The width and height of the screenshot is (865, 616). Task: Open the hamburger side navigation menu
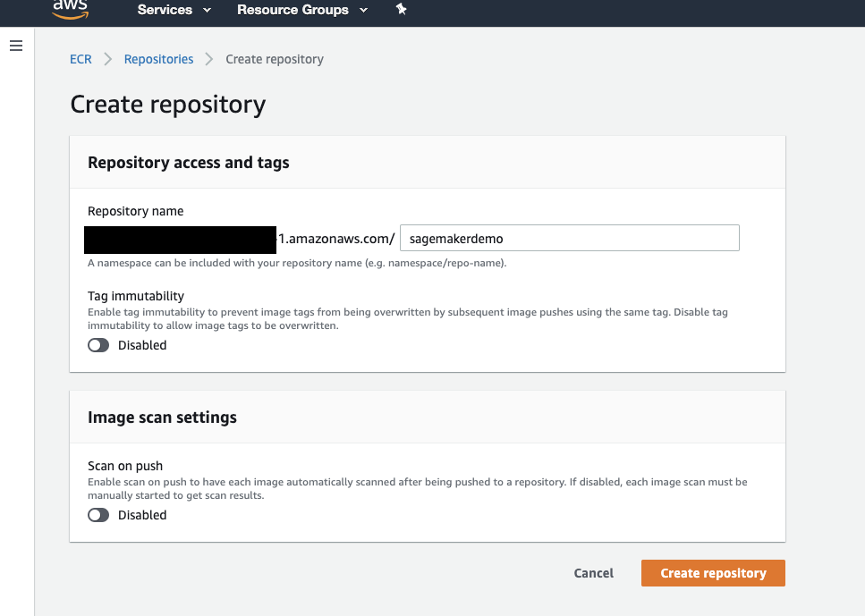click(x=16, y=46)
